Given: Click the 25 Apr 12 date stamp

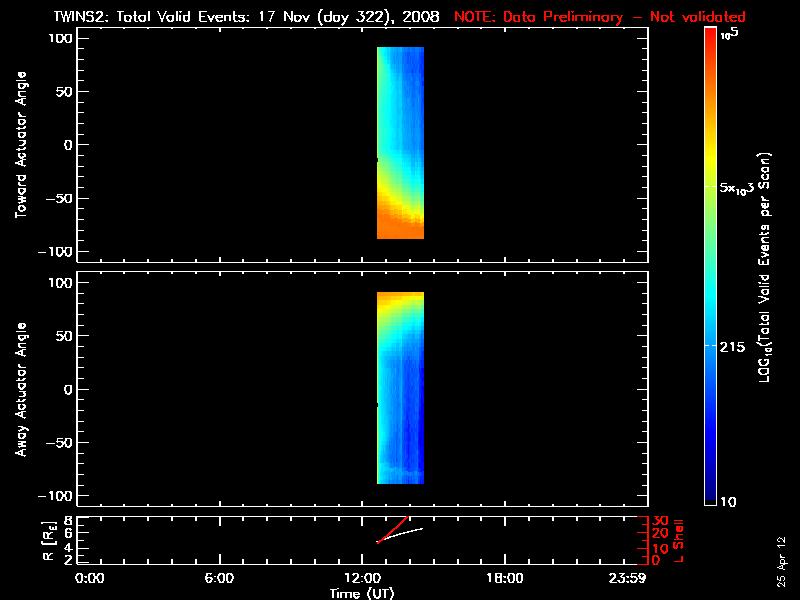Looking at the screenshot, I should (780, 560).
